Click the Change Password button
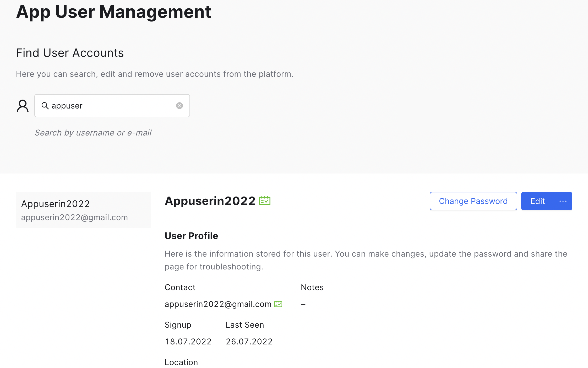Screen dimensions: 588x368 click(473, 201)
